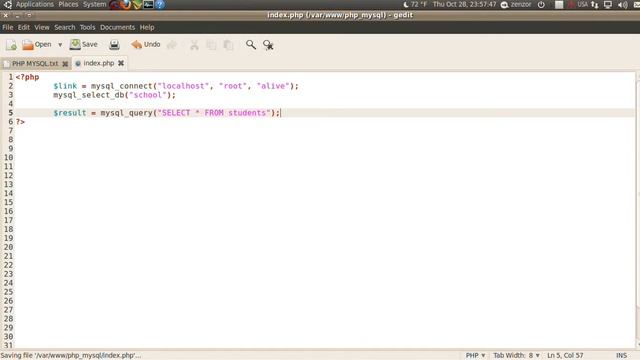The width and height of the screenshot is (640, 360).
Task: Open the Ubuntu Applications menu
Action: [x=35, y=4]
